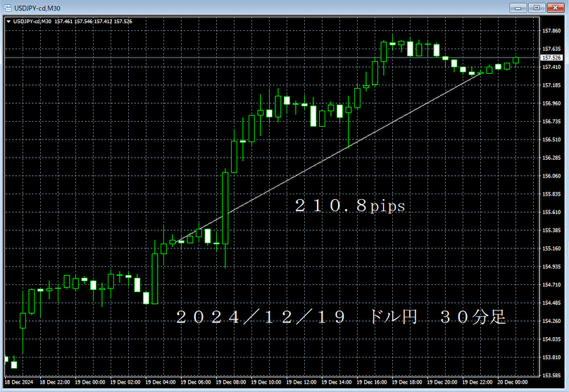Viewport: 569px width, 392px height.
Task: Click time axis label 20 Dec 00:00
Action: point(513,382)
